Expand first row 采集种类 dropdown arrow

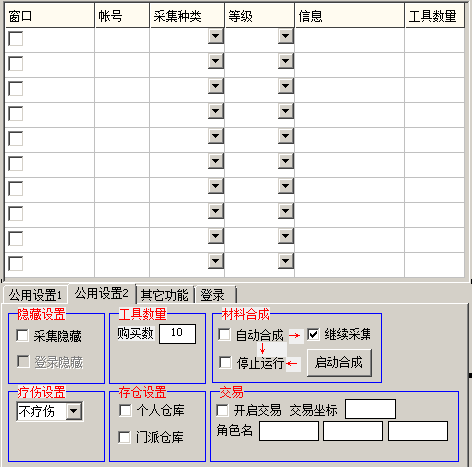click(216, 36)
